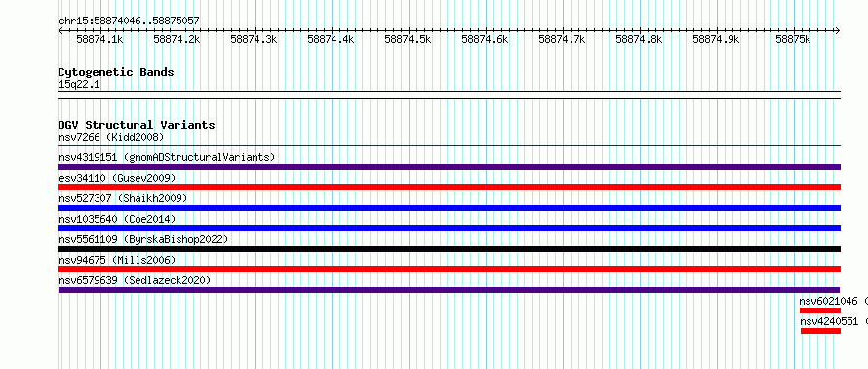The image size is (868, 369).
Task: Click the 58874.9k ruler tick label
Action: (716, 39)
